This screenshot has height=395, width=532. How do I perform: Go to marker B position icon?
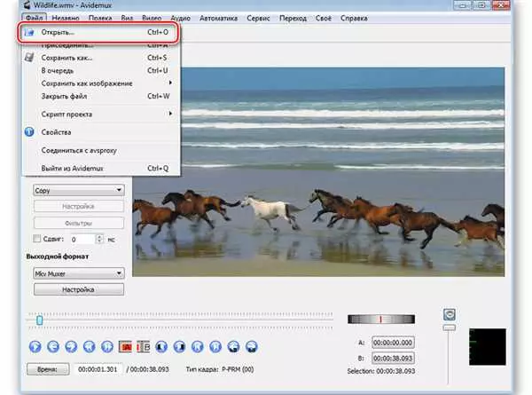pyautogui.click(x=252, y=347)
